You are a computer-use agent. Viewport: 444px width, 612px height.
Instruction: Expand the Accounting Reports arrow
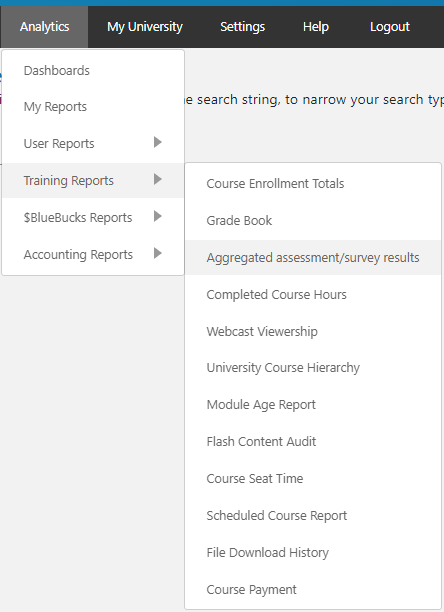click(158, 253)
